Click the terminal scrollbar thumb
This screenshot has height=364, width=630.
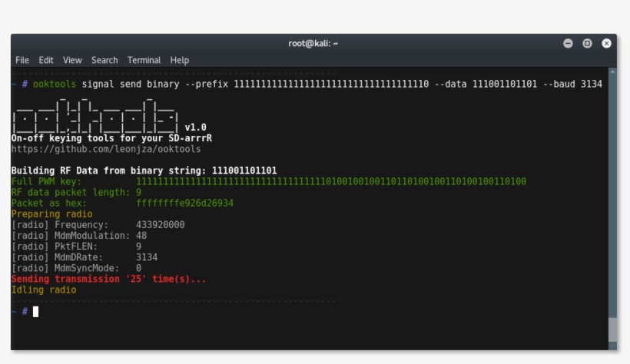[612, 329]
